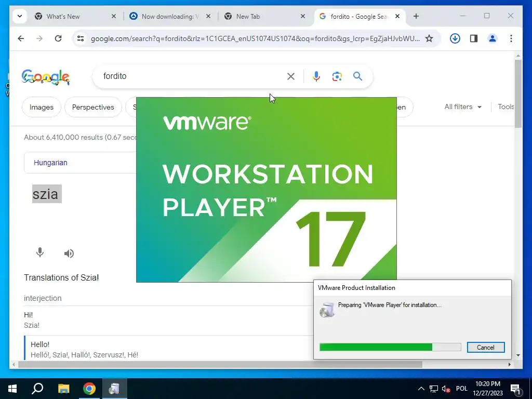
Task: Switch to the What's New tab
Action: (x=63, y=16)
